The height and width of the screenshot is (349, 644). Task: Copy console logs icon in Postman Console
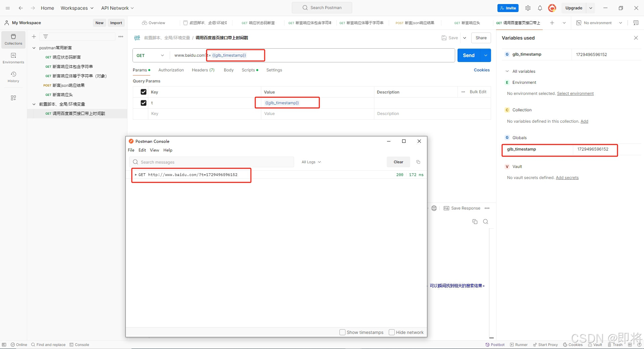click(x=418, y=162)
